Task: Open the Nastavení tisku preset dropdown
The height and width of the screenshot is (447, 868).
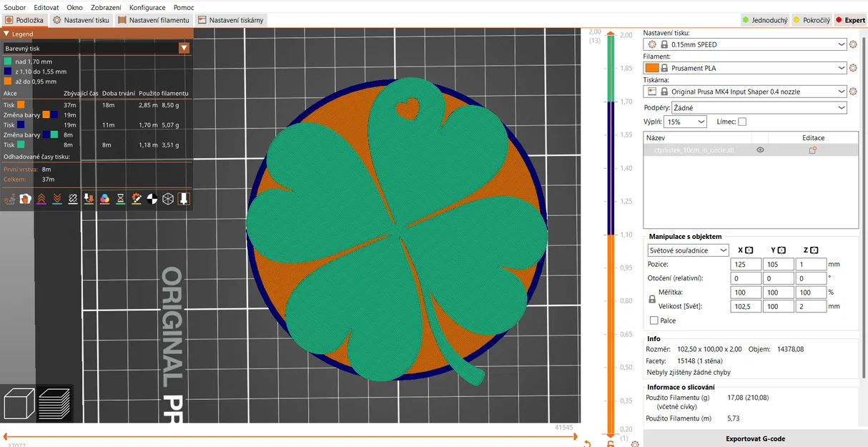Action: click(x=745, y=44)
